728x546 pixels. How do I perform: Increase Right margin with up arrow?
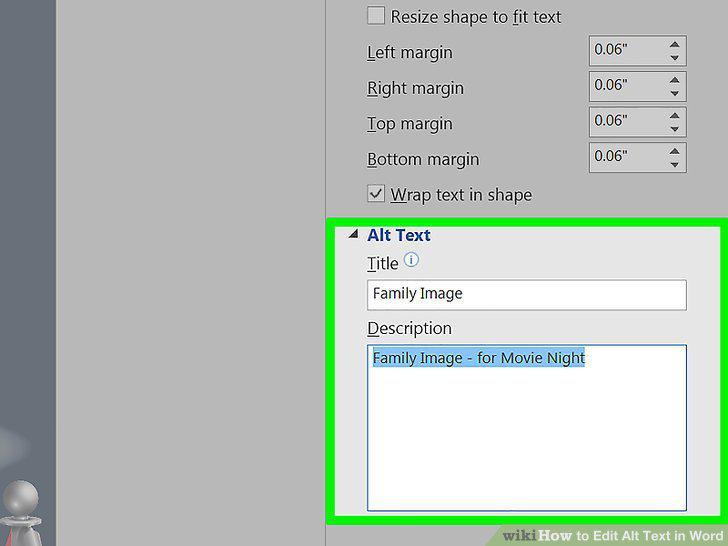pyautogui.click(x=675, y=80)
